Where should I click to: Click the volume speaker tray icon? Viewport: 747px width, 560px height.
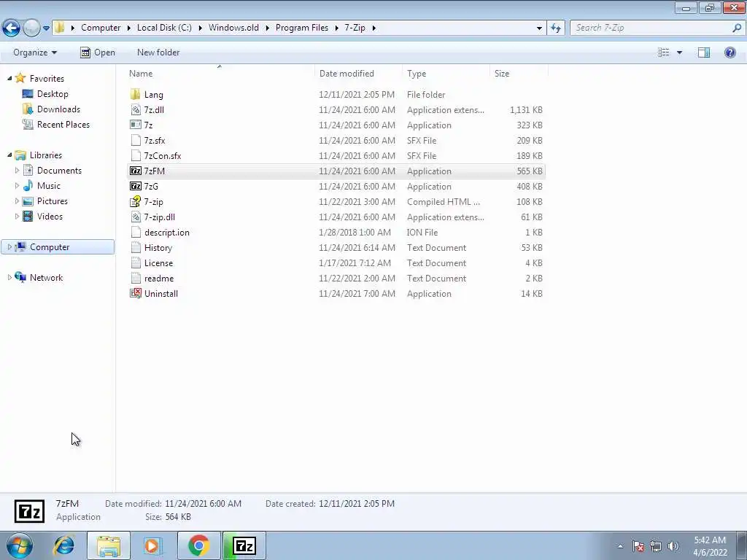point(673,545)
